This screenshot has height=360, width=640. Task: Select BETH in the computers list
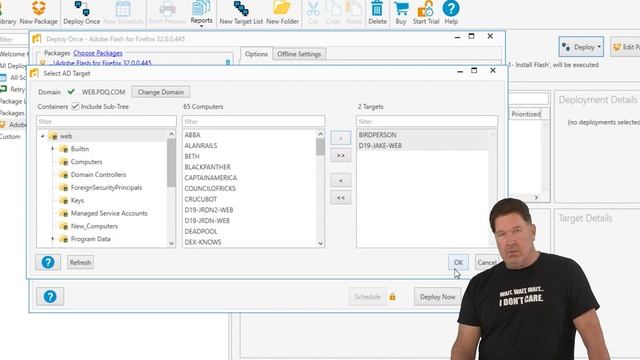click(x=192, y=156)
